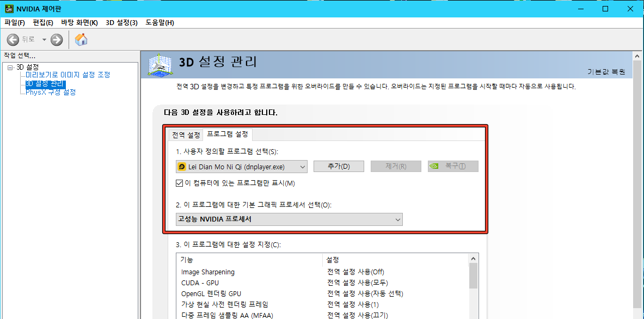The width and height of the screenshot is (644, 319).
Task: Open the back history dropdown arrow
Action: point(44,40)
